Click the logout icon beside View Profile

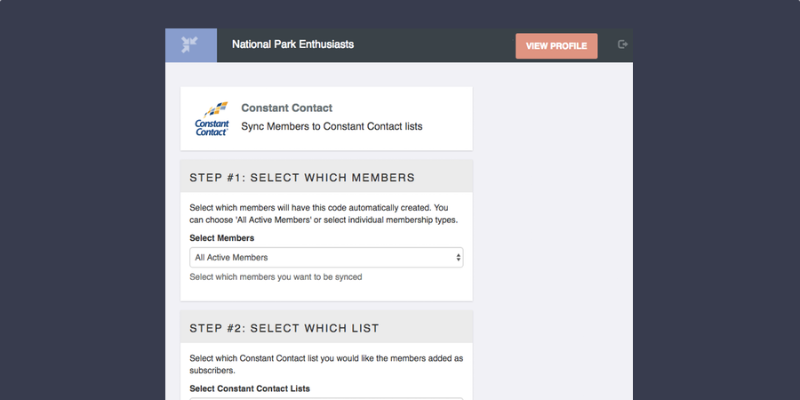click(622, 44)
